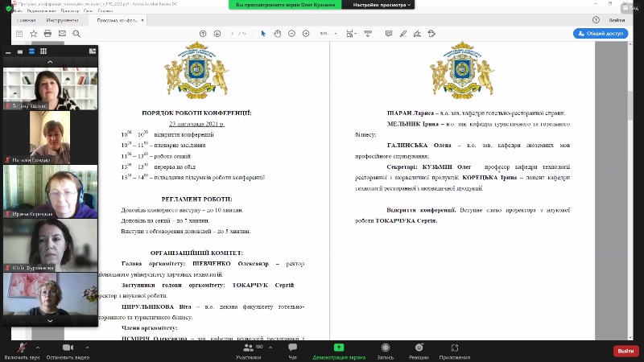Viewport: 644px width, 362px height.
Task: Open the zoom percentage dropdown
Action: point(336,34)
